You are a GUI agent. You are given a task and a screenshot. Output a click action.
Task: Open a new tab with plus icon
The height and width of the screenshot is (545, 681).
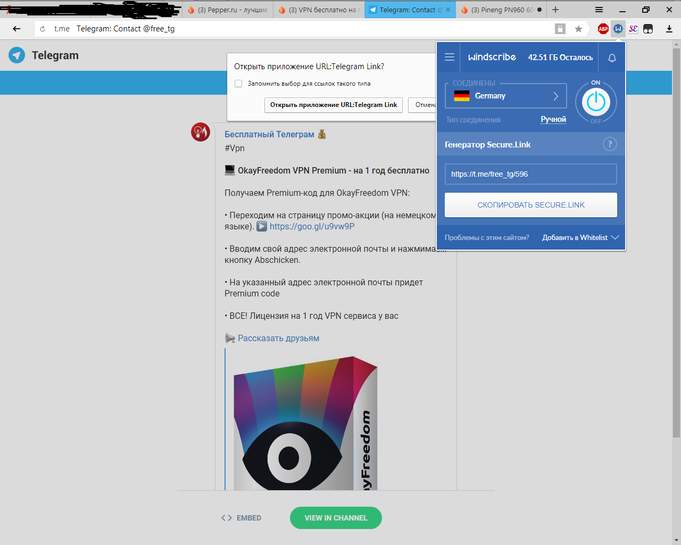pos(555,10)
